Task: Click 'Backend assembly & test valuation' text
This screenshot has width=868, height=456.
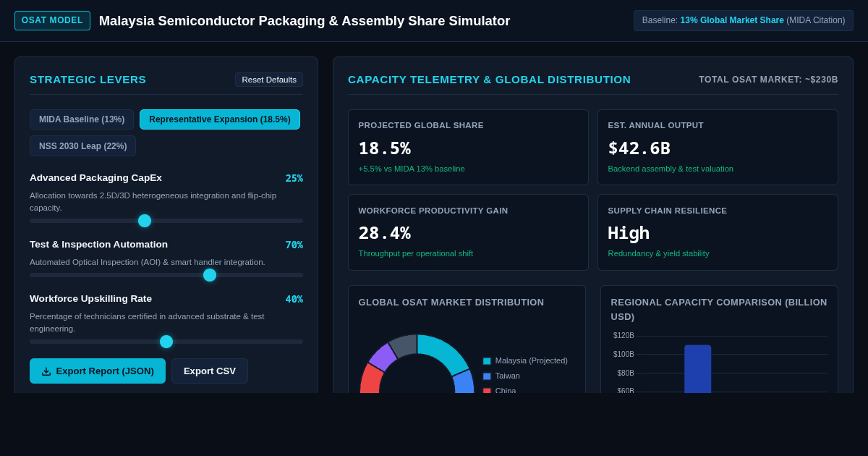Action: click(671, 169)
